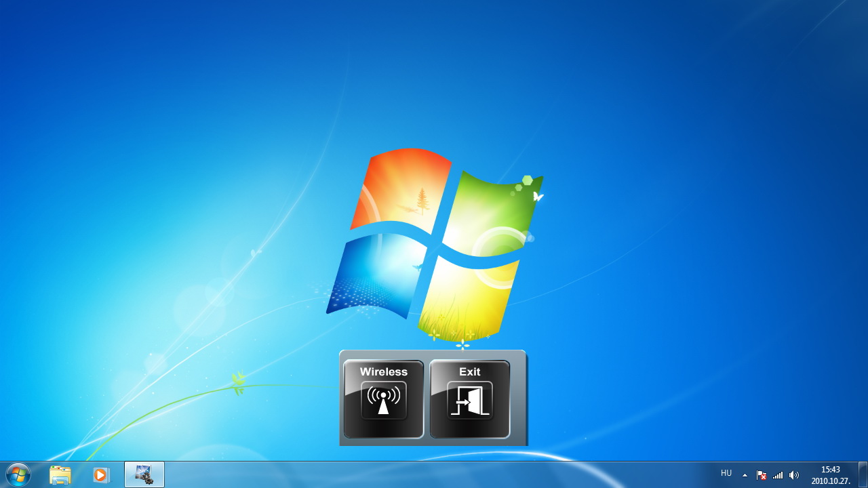Open the volume speaker tray icon
Image resolution: width=868 pixels, height=488 pixels.
(x=794, y=475)
